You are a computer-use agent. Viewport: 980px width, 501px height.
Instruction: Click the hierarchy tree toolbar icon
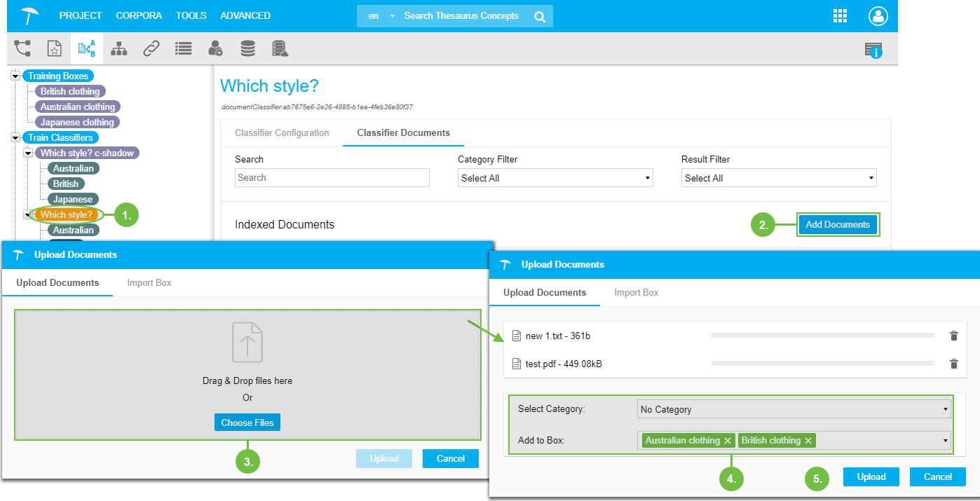pyautogui.click(x=119, y=48)
